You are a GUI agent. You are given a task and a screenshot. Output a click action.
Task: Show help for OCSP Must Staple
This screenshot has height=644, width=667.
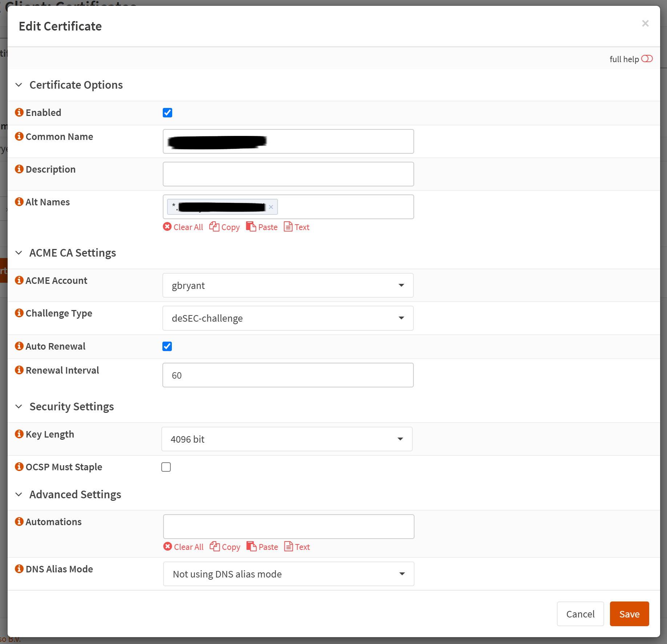(x=19, y=467)
